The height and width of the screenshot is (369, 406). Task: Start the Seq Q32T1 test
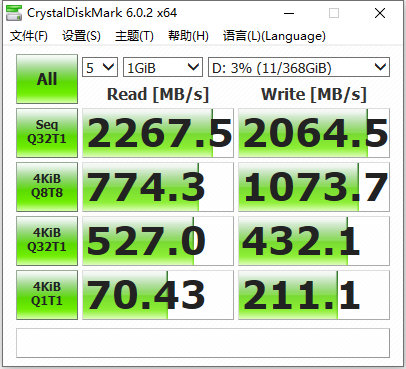(x=47, y=133)
